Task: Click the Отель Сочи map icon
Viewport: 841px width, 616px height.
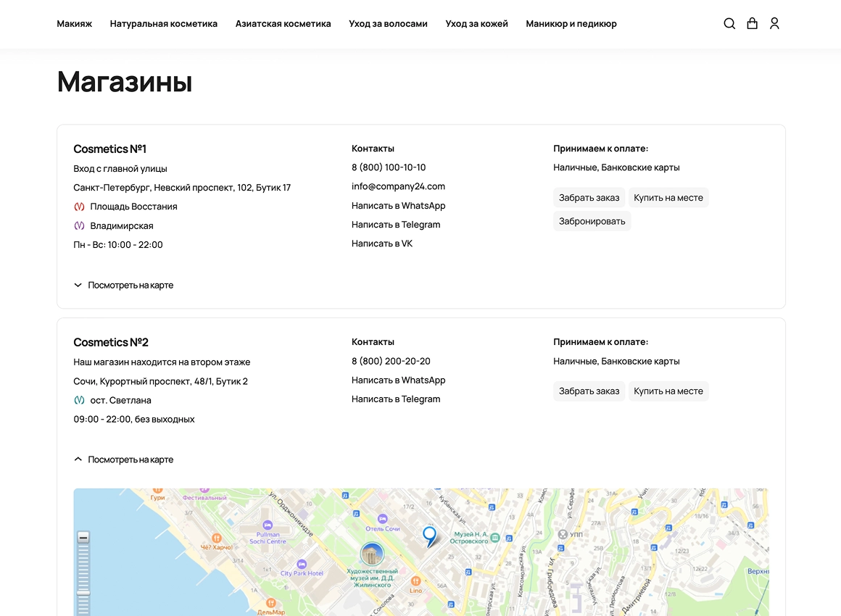Action: [x=382, y=519]
